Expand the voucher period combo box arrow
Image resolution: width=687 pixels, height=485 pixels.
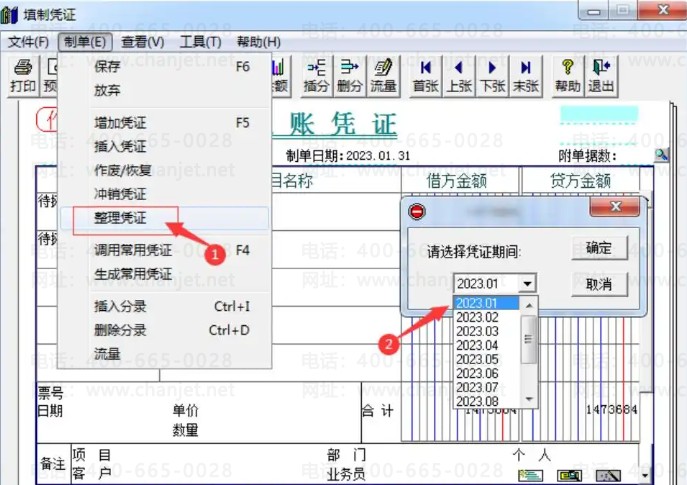pos(527,284)
